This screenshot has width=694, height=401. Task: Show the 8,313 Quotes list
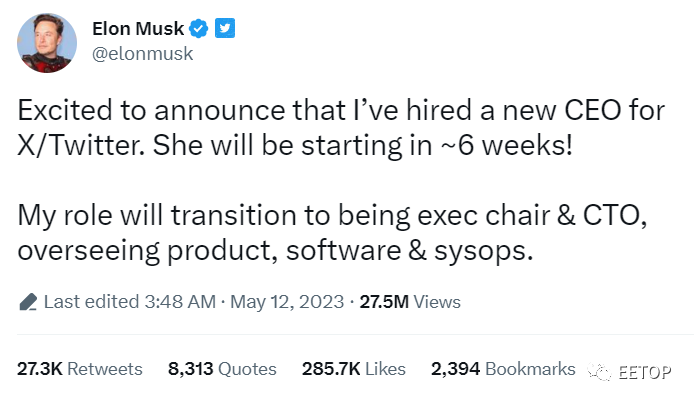222,369
